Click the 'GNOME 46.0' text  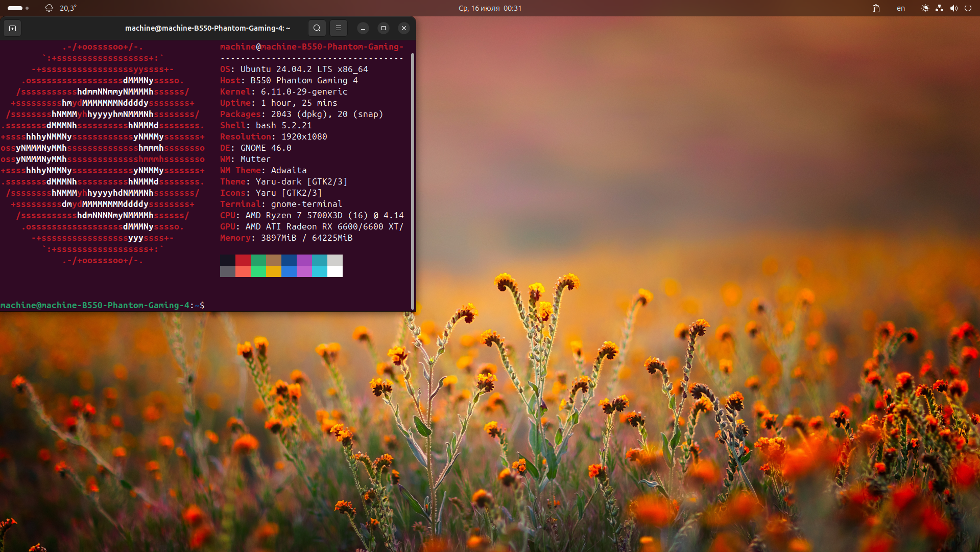(266, 148)
